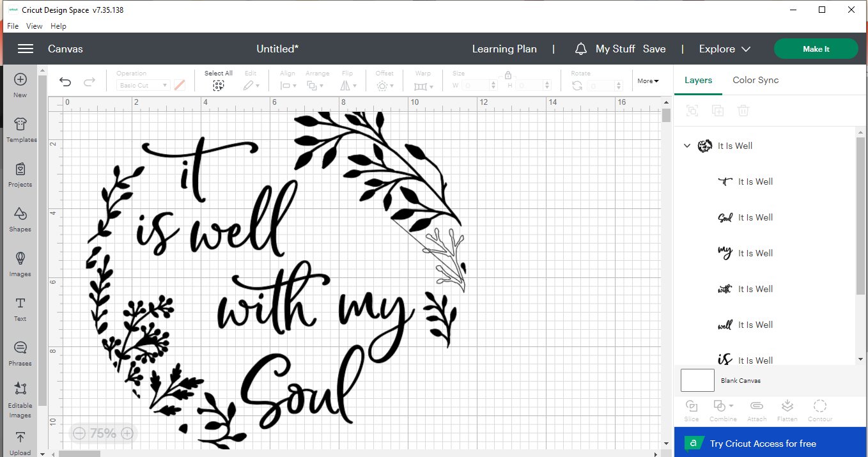Switch to the Color Sync tab

tap(755, 80)
